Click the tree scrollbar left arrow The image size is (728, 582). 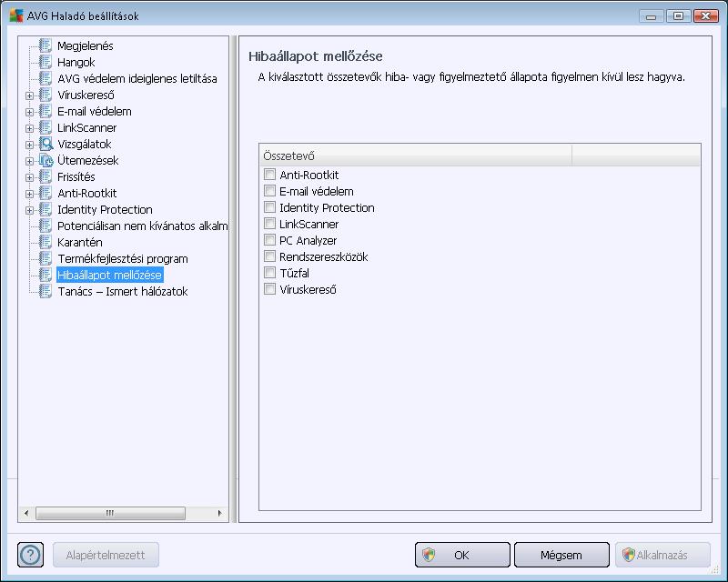[x=26, y=513]
